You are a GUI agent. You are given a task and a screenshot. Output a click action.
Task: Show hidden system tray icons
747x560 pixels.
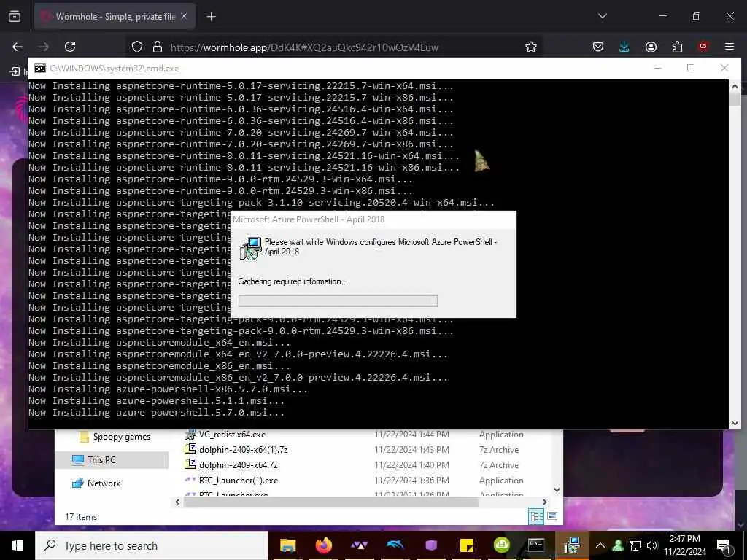point(600,545)
